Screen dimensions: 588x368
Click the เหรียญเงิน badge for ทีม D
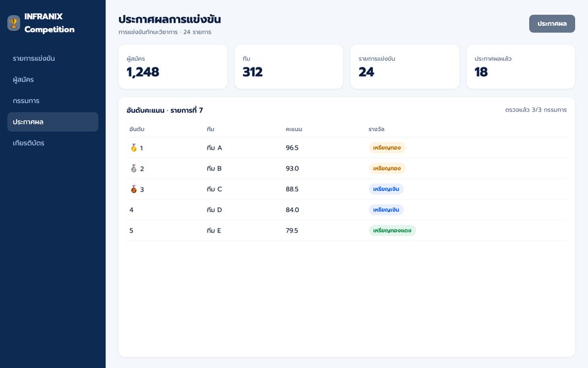[386, 210]
